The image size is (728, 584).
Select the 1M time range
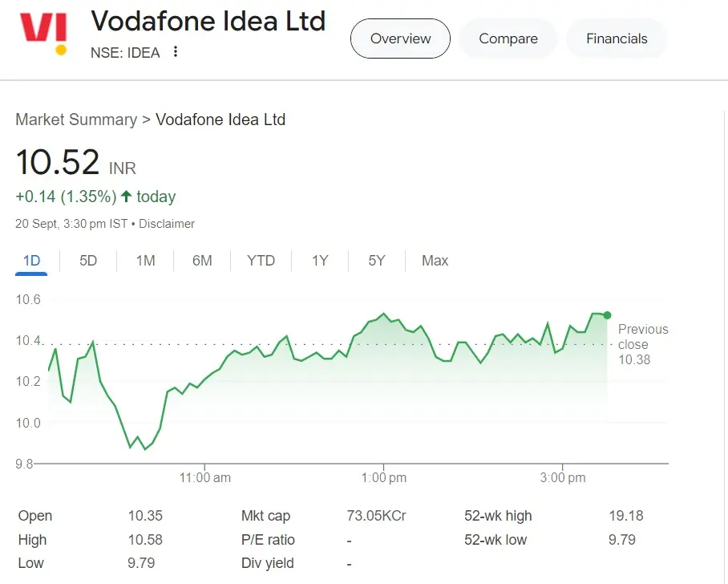[144, 261]
